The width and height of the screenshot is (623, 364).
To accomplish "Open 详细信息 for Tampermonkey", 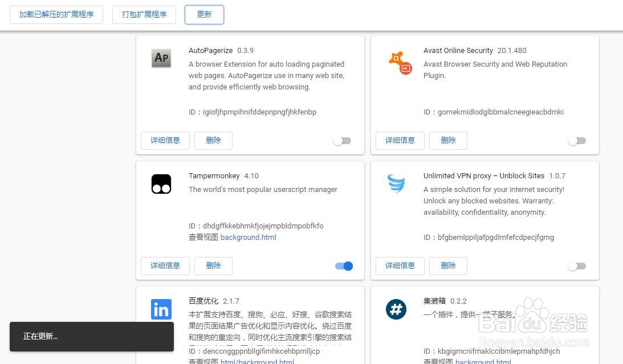I will tap(165, 266).
